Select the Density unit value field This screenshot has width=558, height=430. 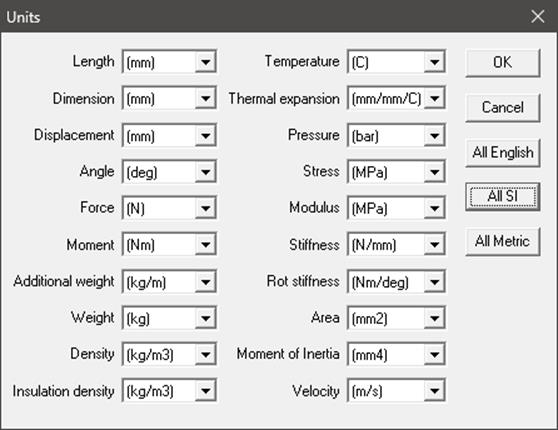click(x=159, y=355)
